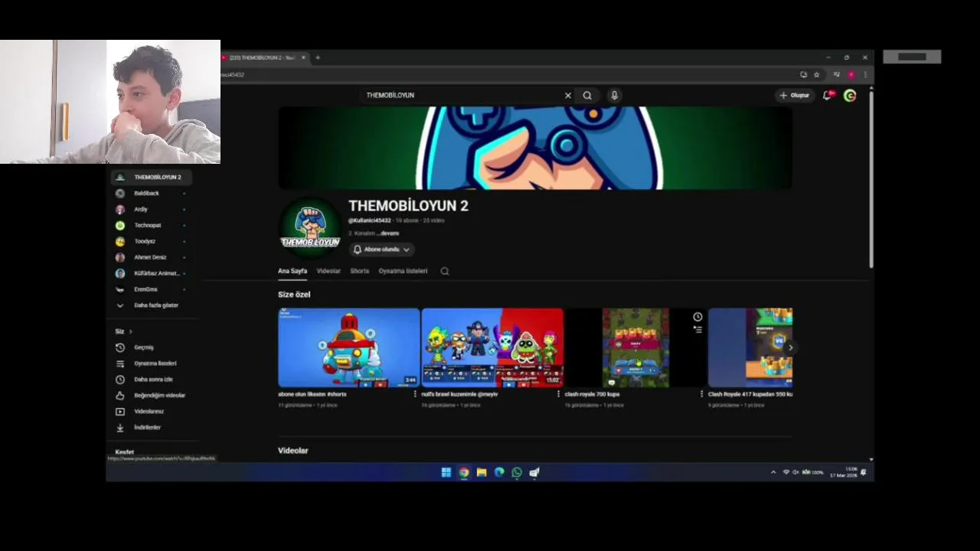The height and width of the screenshot is (551, 980).
Task: Play 'null's brawl kuzenimle' video thumbnail
Action: coord(492,347)
